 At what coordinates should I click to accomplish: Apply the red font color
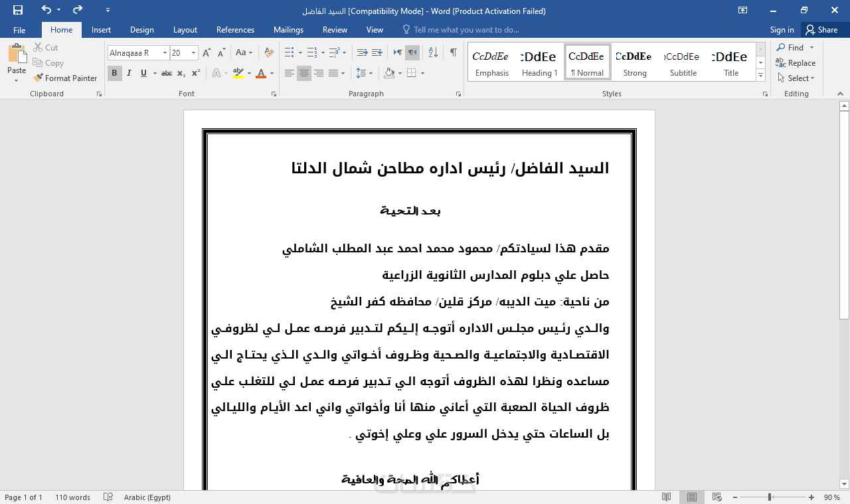(x=261, y=73)
